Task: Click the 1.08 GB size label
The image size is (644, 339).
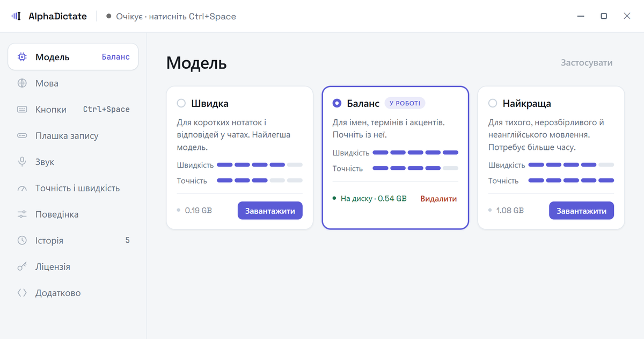Action: click(510, 211)
